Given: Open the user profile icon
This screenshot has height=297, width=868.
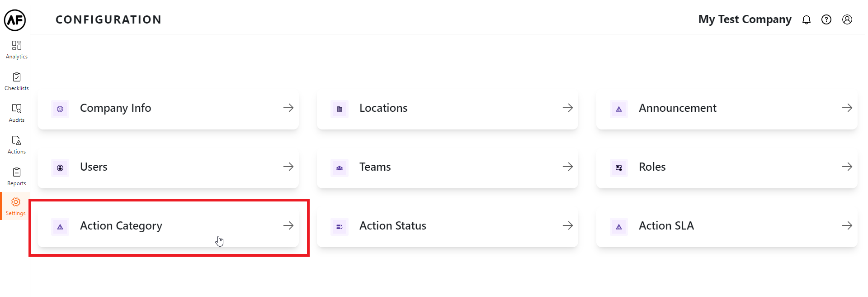Looking at the screenshot, I should click(847, 19).
